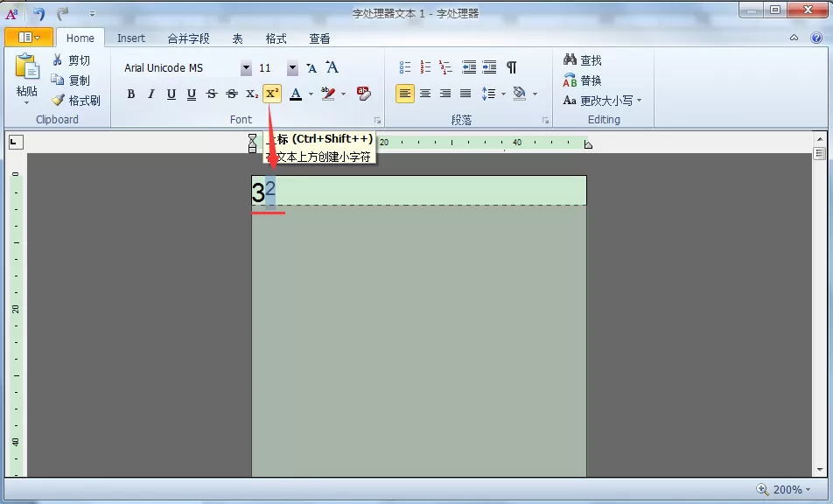Viewport: 833px width, 504px height.
Task: Insert a numbered list
Action: (x=425, y=67)
